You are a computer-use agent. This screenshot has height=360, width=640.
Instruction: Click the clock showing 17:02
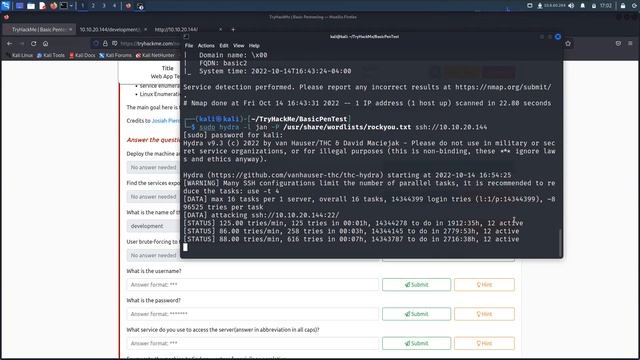(606, 6)
